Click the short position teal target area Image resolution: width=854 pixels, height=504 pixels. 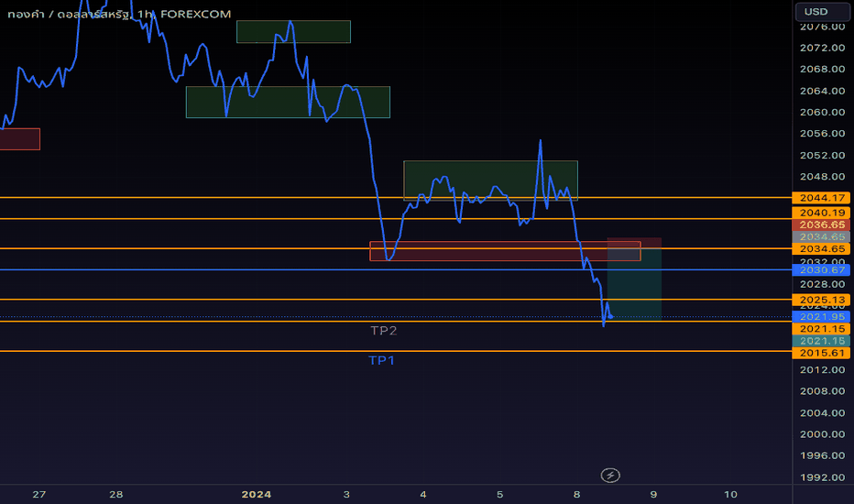(634, 284)
